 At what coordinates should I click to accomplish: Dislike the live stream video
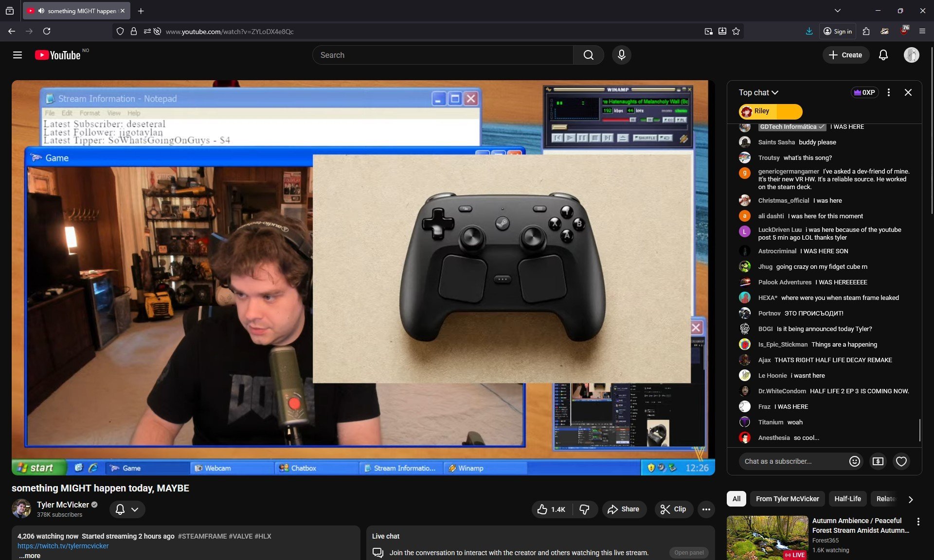pyautogui.click(x=584, y=509)
